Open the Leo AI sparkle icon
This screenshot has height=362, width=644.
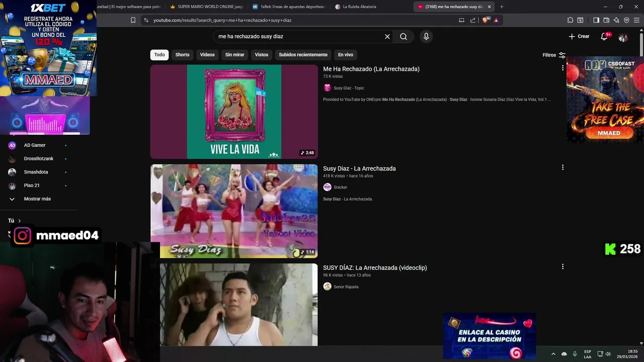click(616, 20)
